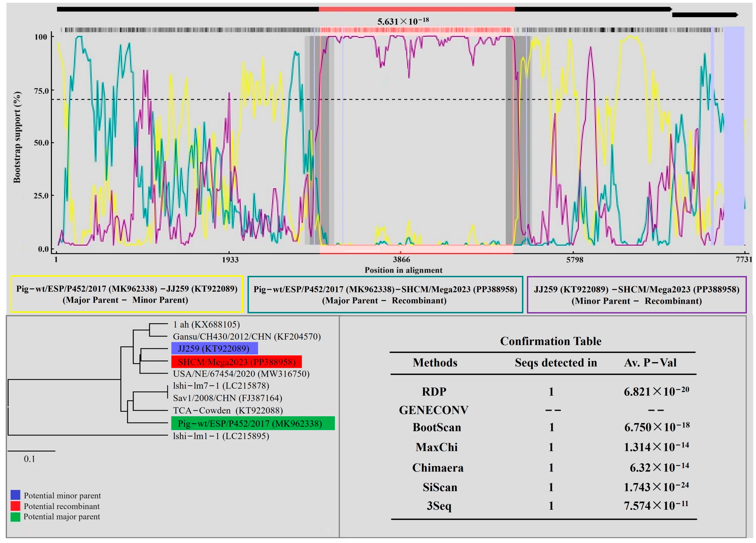Click position 3866 on alignment axis
This screenshot has height=543, width=756.
pos(401,259)
